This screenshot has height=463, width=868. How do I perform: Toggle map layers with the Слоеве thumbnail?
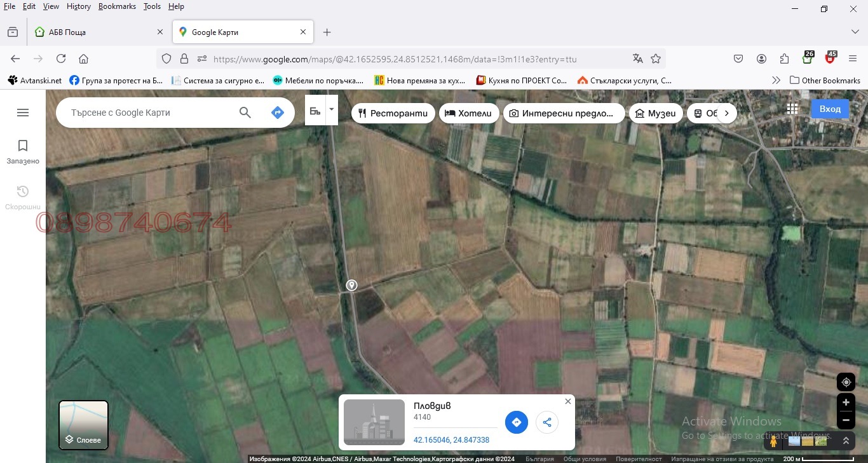[x=84, y=425]
